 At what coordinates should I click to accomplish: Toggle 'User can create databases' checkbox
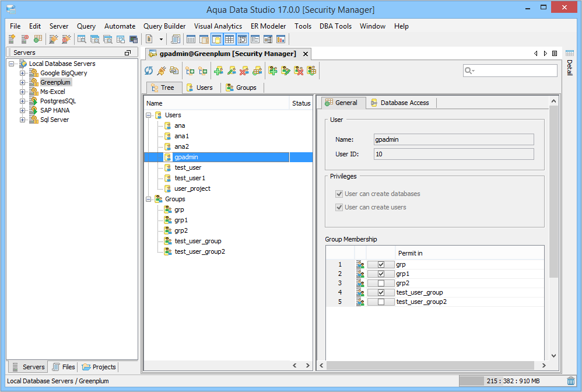[x=339, y=194]
